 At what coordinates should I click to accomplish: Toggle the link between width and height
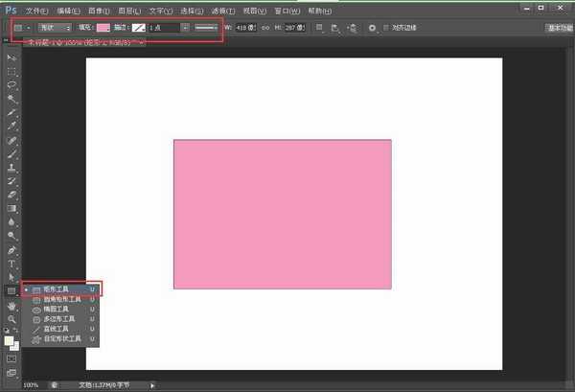pos(265,28)
